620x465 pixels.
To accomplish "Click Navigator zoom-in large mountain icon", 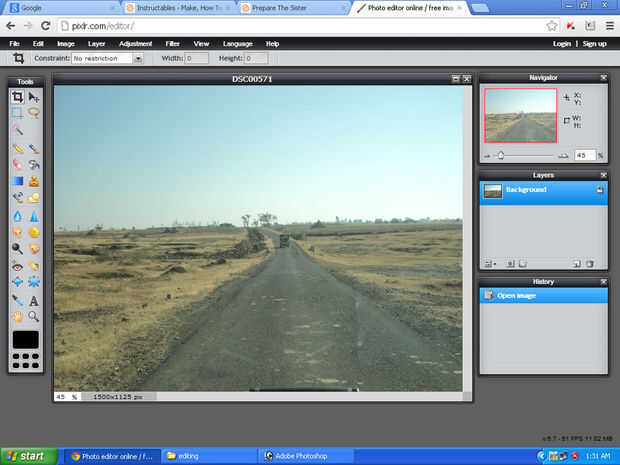I will pyautogui.click(x=563, y=156).
